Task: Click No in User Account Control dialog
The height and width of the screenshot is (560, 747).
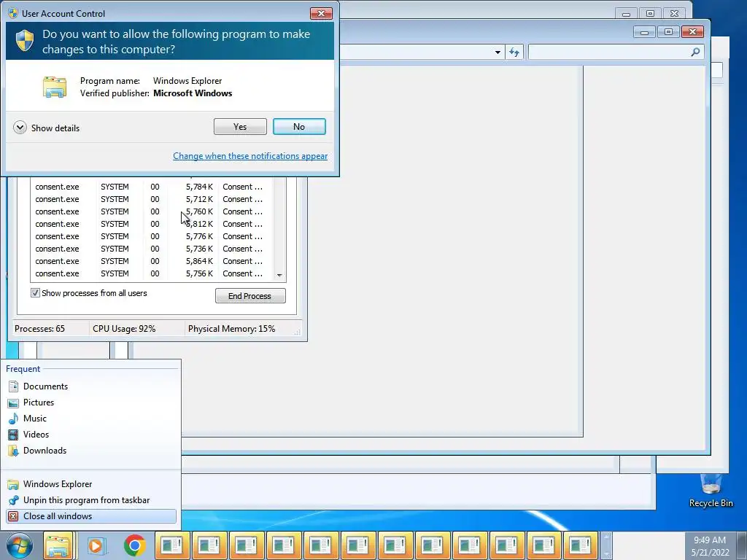Action: point(299,127)
